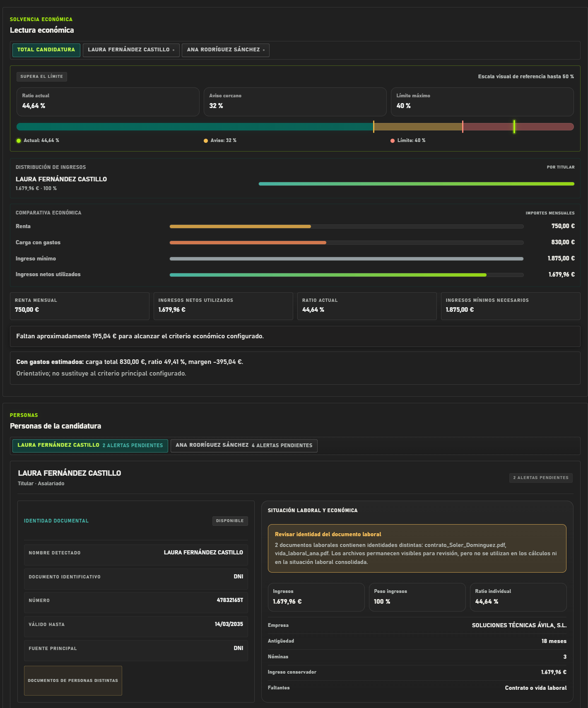This screenshot has width=588, height=708.
Task: Select LAURA FERNÁNDEZ CASTILLO 2 alertas pendientes tab
Action: point(90,446)
